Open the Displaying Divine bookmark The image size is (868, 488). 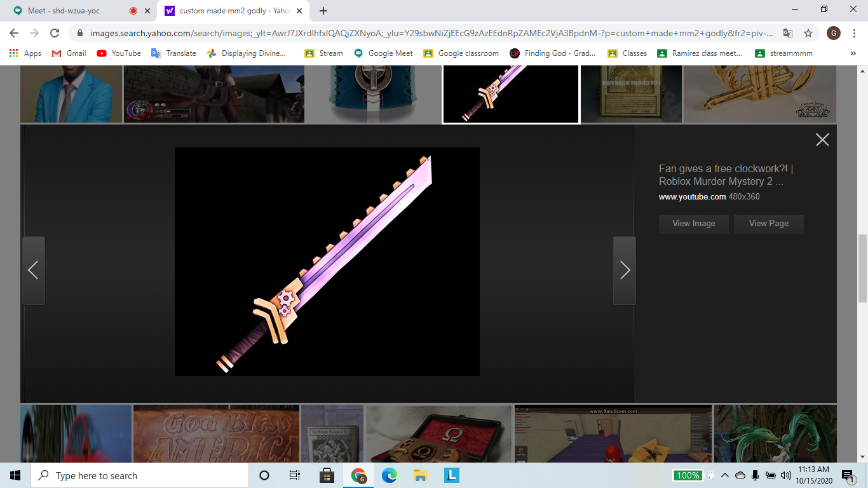point(247,53)
